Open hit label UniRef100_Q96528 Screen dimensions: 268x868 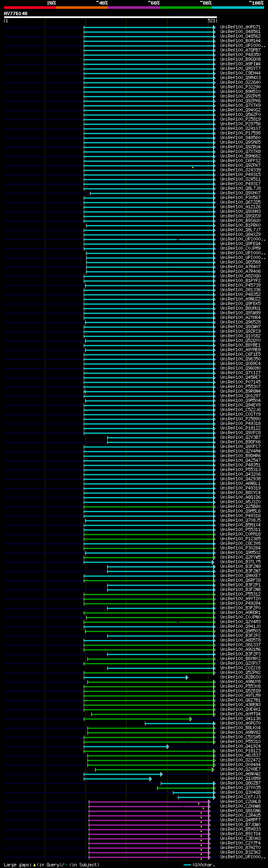click(240, 322)
